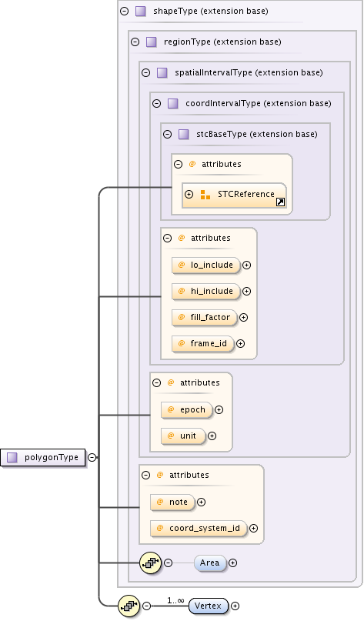Expand the lo_include attribute details
Screen dimensions: 364x621
[246, 265]
